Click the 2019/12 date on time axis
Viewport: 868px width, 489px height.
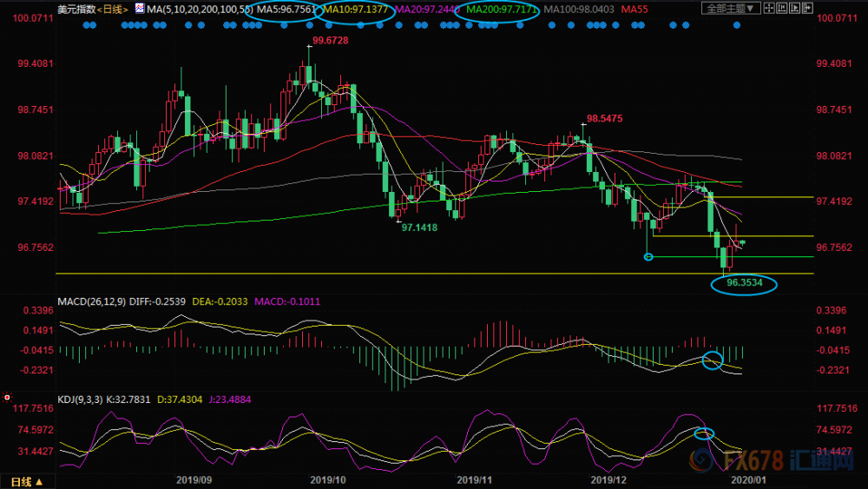(609, 480)
